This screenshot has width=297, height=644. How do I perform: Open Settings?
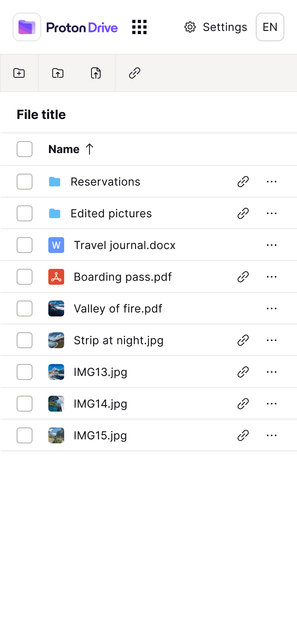pos(216,27)
